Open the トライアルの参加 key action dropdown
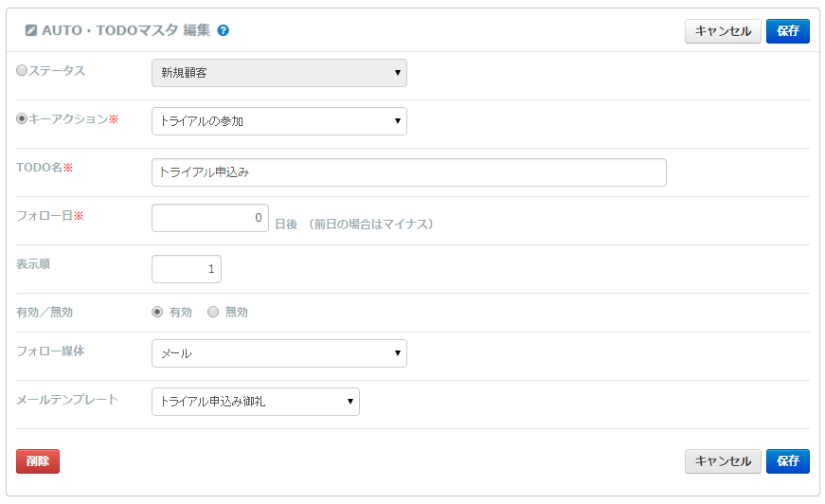Viewport: 825px width, 504px height. point(278,121)
